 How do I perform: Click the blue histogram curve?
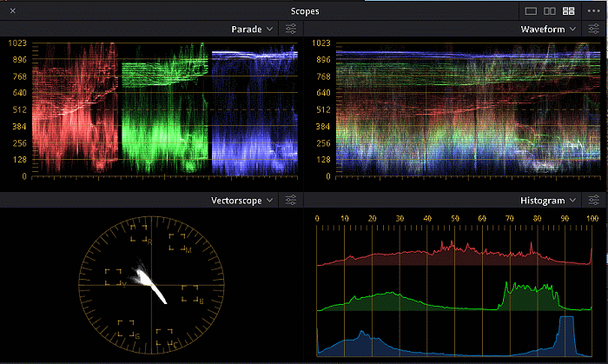[x=454, y=336]
